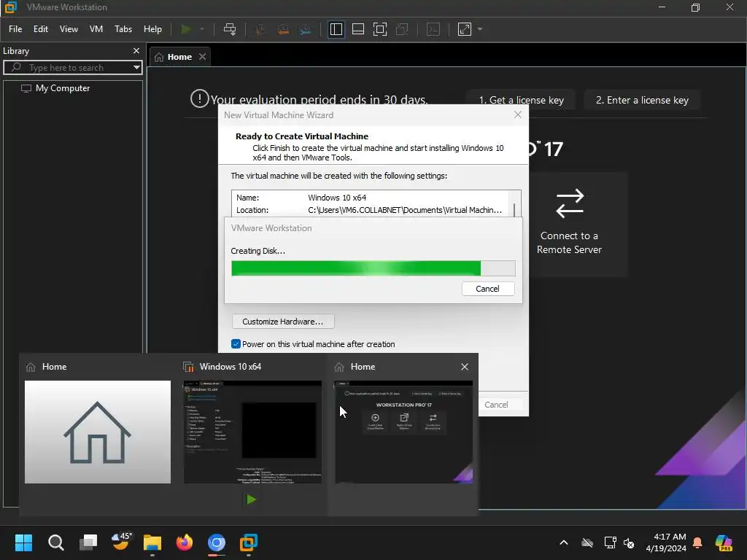Click the Creating Disk progress bar
The image size is (747, 560).
pos(373,268)
